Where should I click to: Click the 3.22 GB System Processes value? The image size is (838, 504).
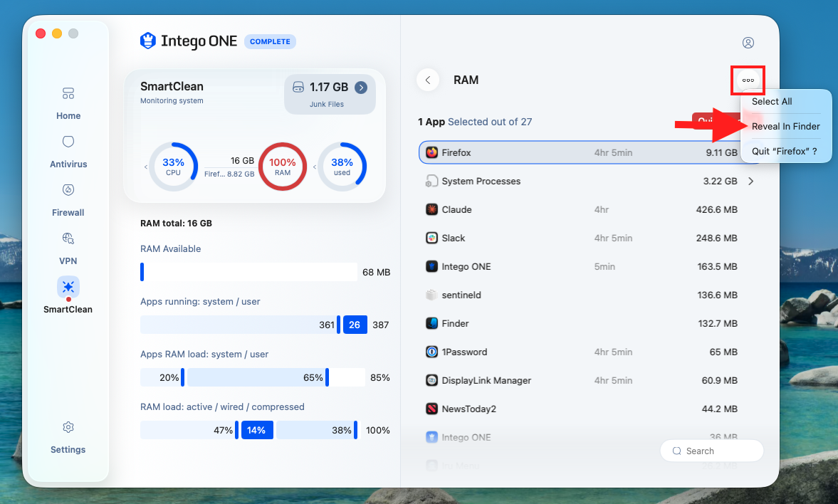tap(720, 182)
